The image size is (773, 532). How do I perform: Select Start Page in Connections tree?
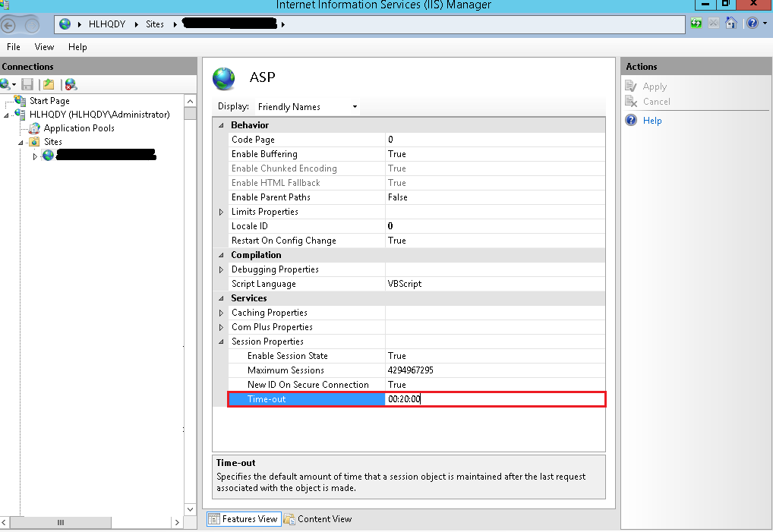coord(49,100)
